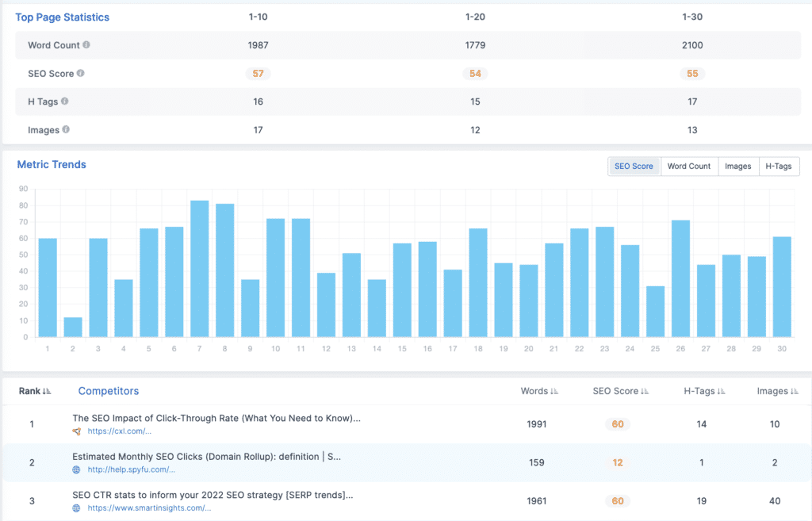Click the cxl.com favicon icon
Viewport: 812px width, 521px height.
pos(76,431)
